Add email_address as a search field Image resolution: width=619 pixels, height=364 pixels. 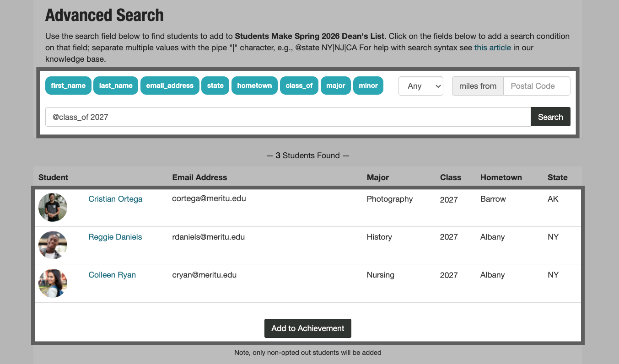click(x=170, y=86)
